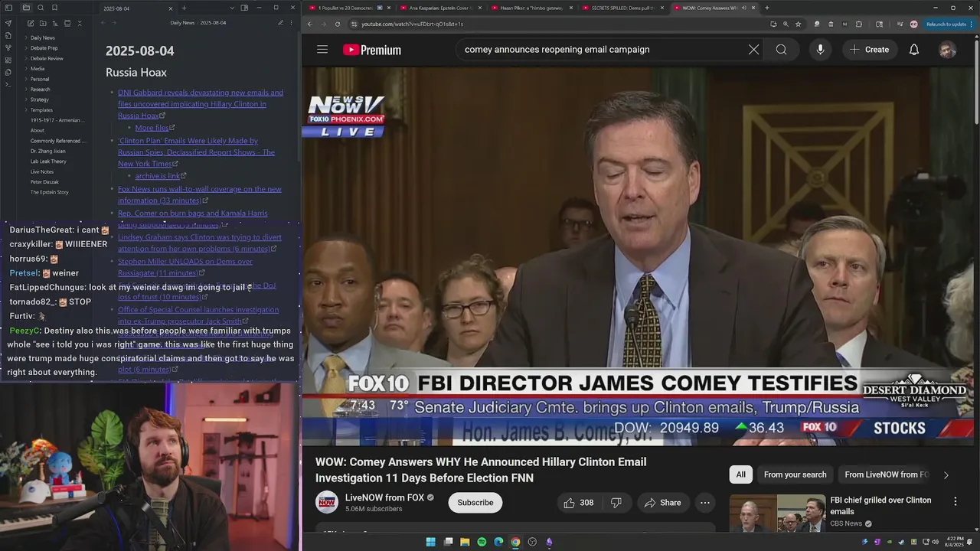Select the 'From your search' chip
This screenshot has width=980, height=551.
(x=795, y=474)
